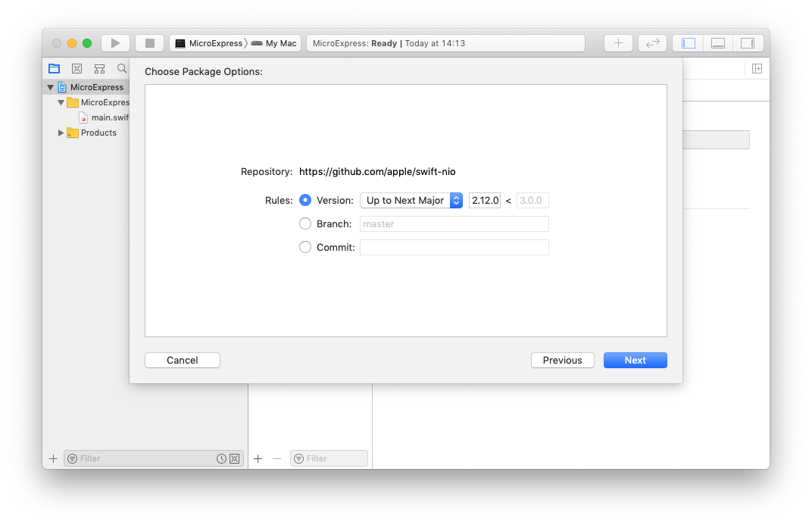Toggle the Debug area bottom panel
This screenshot has height=525, width=812.
click(x=718, y=43)
